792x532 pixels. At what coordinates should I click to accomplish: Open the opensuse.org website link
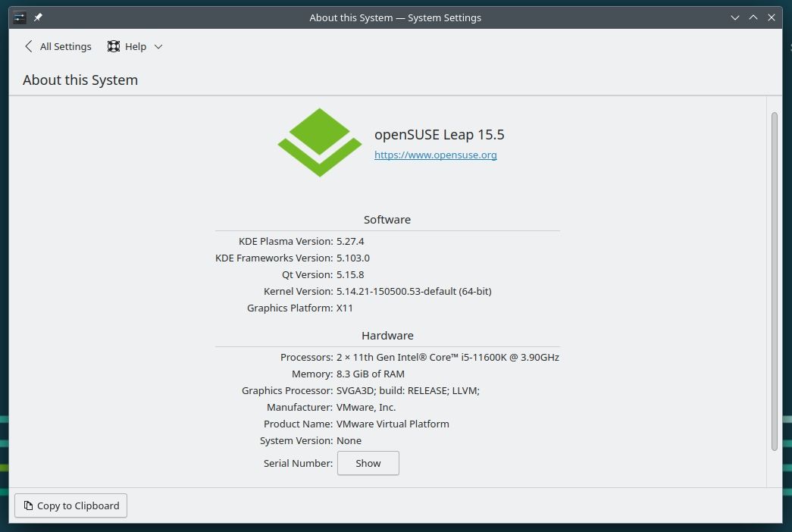435,155
